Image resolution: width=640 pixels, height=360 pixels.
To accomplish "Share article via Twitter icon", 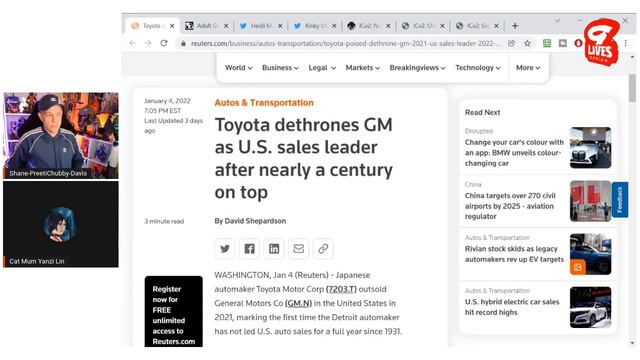I will [224, 249].
